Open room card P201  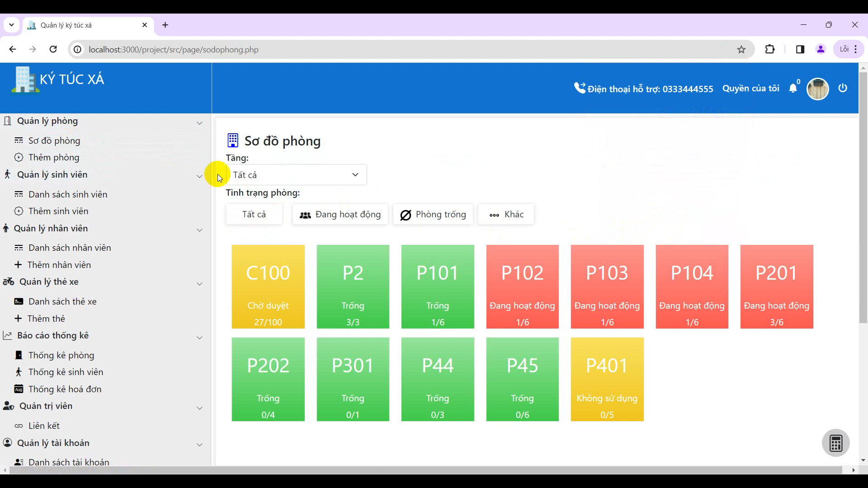click(777, 286)
